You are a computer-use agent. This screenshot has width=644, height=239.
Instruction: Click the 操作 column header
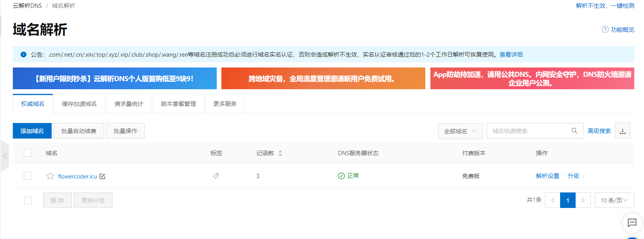[x=542, y=153]
